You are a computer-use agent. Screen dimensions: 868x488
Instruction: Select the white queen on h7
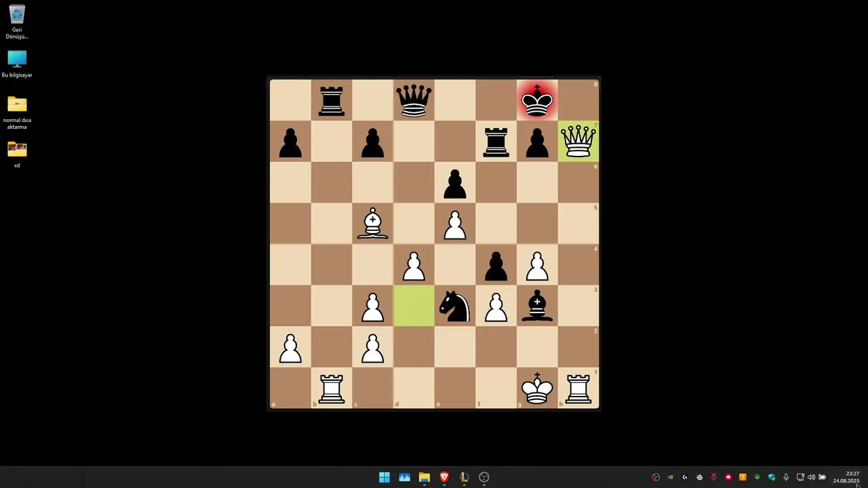pyautogui.click(x=578, y=142)
